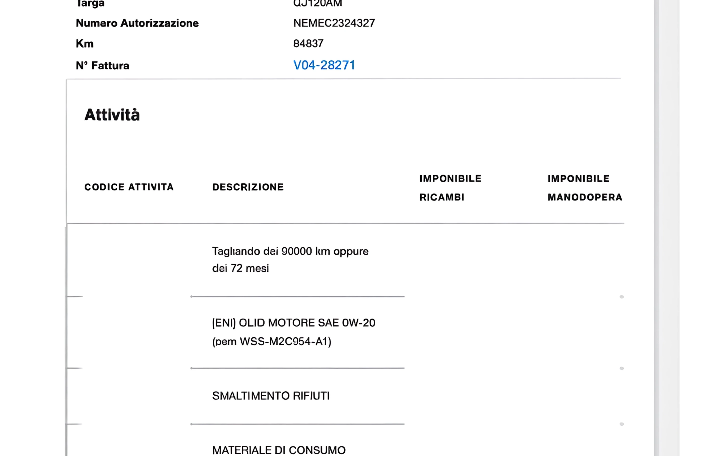Select the Imponibile Manodopera column header
The image size is (724, 456).
coord(584,188)
